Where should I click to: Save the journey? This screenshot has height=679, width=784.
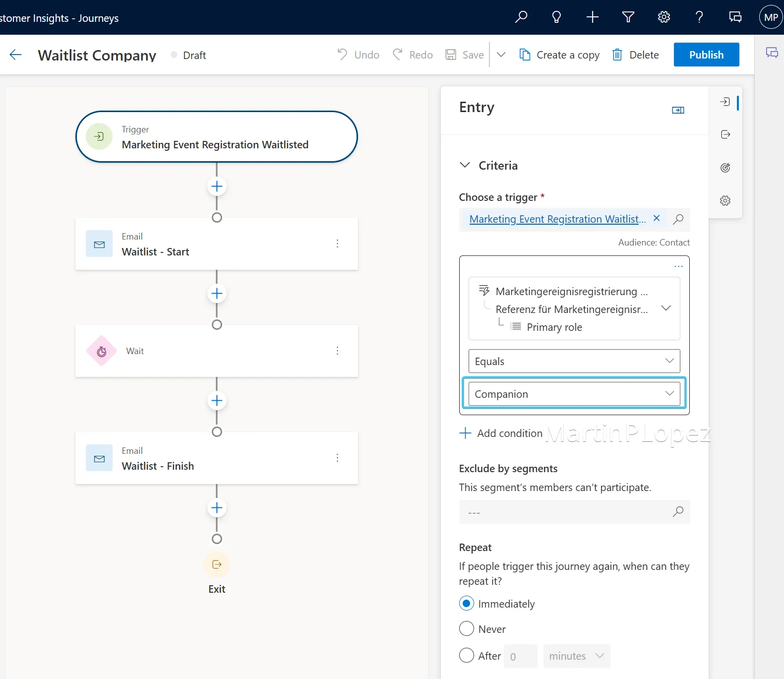pos(465,55)
